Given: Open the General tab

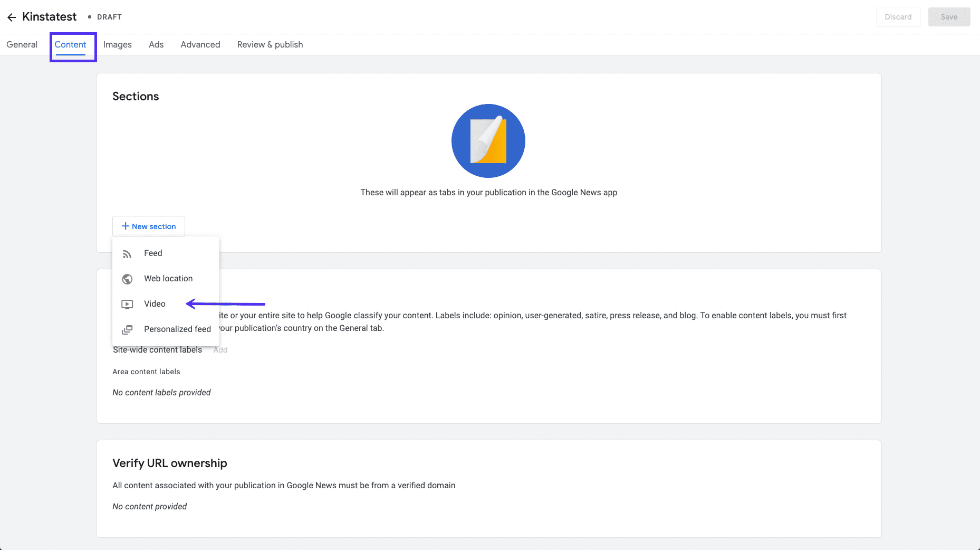Looking at the screenshot, I should tap(22, 45).
